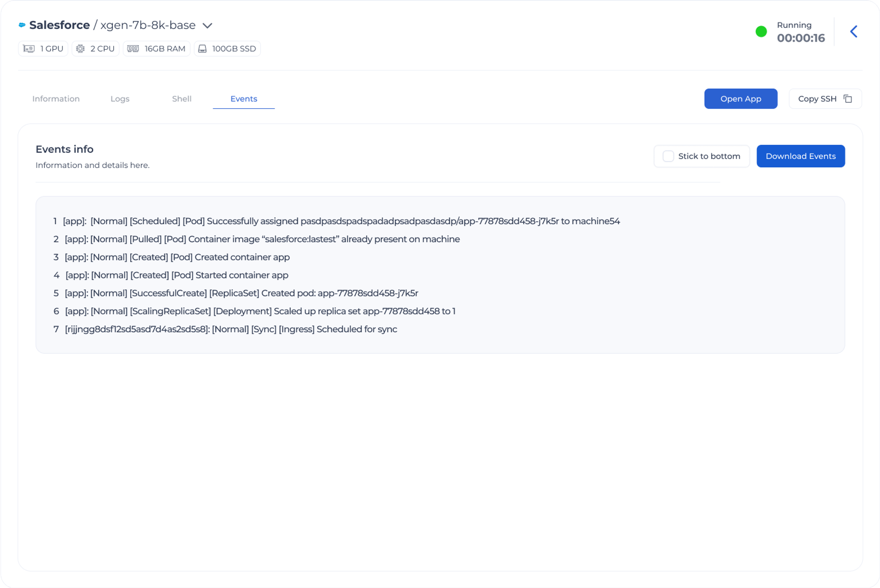Click the copy icon in Copy SSH
880x588 pixels.
coord(847,99)
